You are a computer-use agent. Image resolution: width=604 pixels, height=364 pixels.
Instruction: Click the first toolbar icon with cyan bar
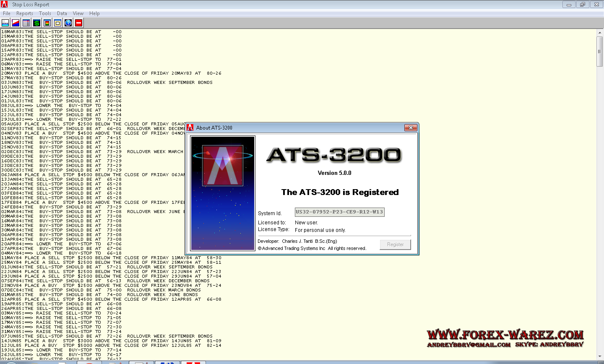coord(5,23)
